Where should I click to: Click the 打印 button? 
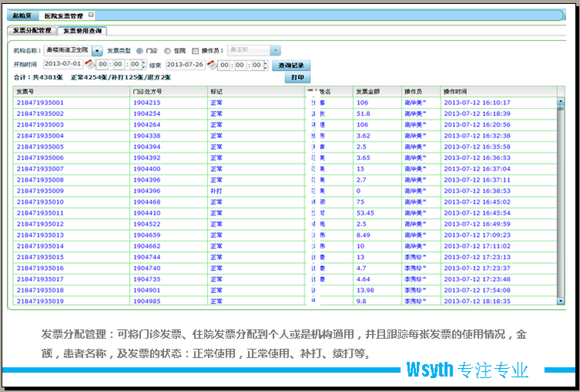[298, 77]
